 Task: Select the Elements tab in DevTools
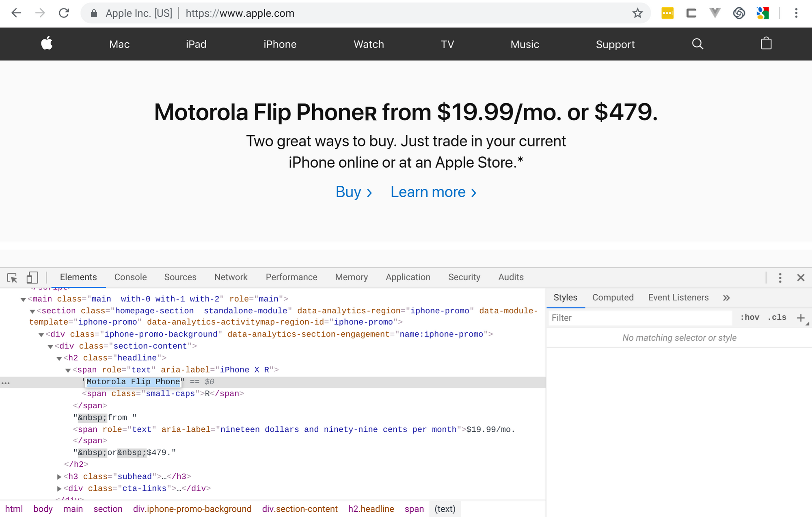click(x=78, y=277)
